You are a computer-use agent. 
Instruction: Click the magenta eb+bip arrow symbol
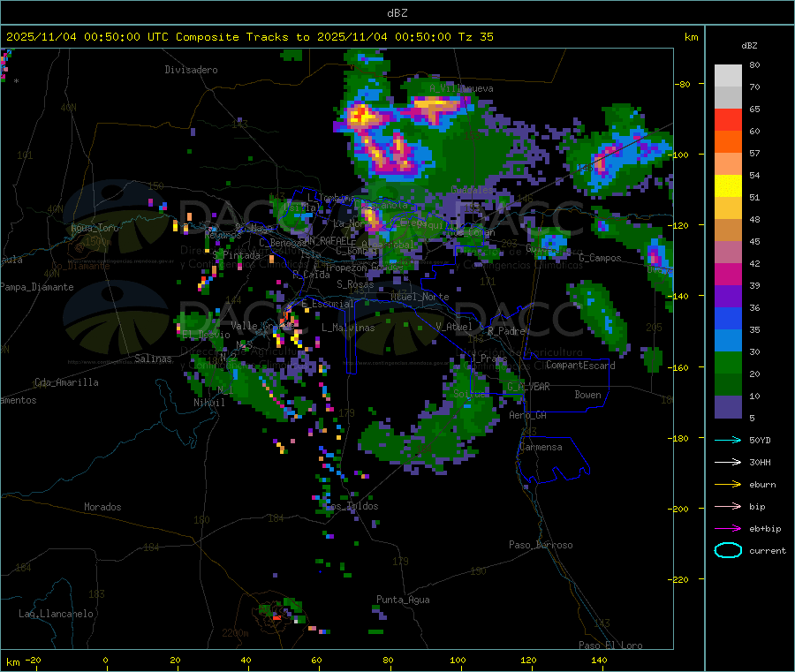click(728, 529)
